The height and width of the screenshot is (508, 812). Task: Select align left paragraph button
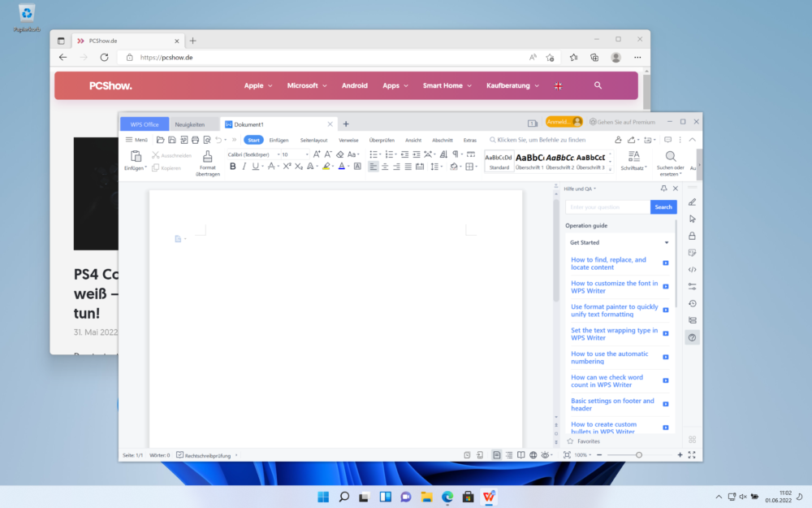tap(373, 167)
